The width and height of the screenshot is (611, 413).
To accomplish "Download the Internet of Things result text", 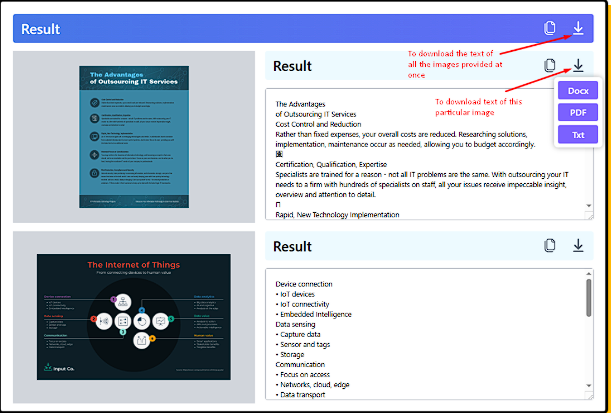I will (x=578, y=245).
